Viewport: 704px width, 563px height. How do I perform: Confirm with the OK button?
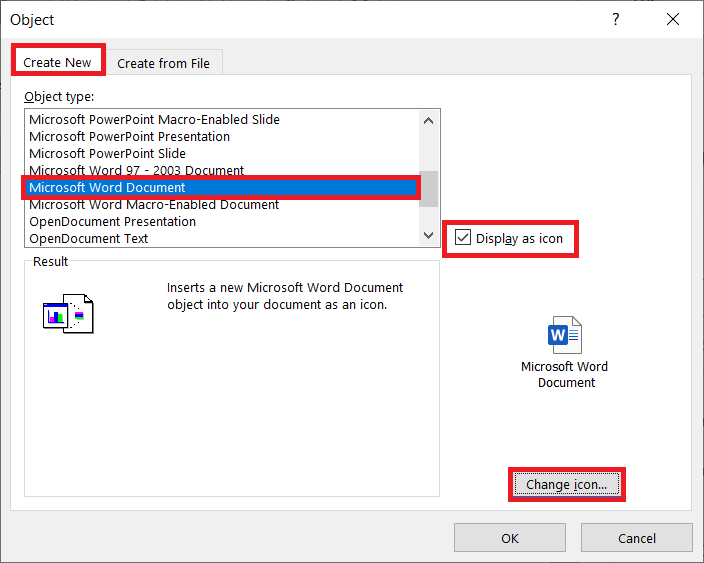(x=510, y=537)
